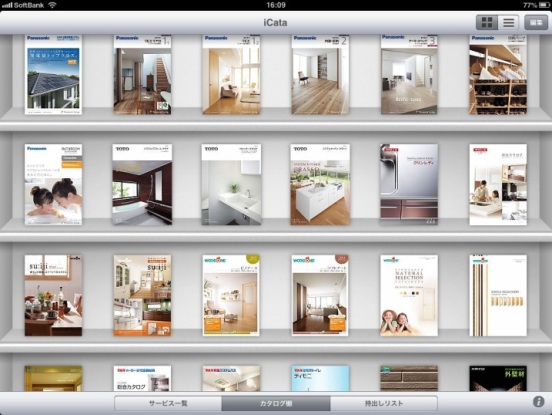The image size is (552, 415).
Task: Open Panasonic catalog with staircase cover
Action: pos(142,74)
